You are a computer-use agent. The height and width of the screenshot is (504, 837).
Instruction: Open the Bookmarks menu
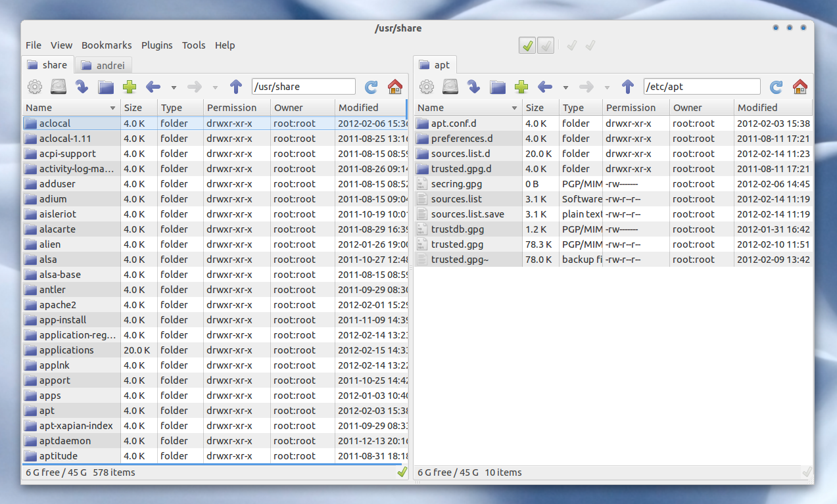pyautogui.click(x=107, y=45)
